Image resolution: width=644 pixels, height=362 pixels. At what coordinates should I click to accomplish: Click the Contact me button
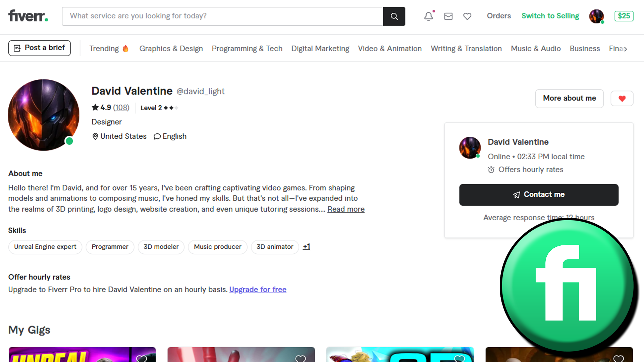tap(539, 195)
